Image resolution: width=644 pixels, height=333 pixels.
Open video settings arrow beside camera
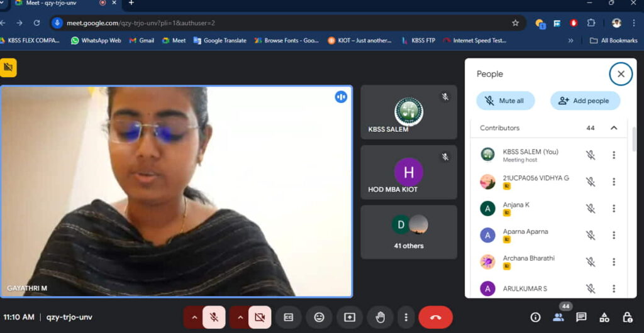click(x=240, y=317)
